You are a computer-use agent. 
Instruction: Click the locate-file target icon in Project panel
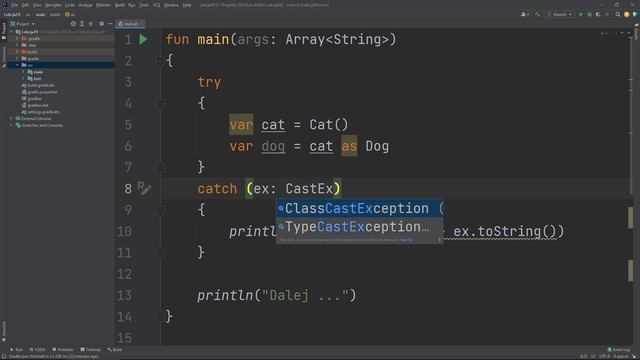pos(73,24)
